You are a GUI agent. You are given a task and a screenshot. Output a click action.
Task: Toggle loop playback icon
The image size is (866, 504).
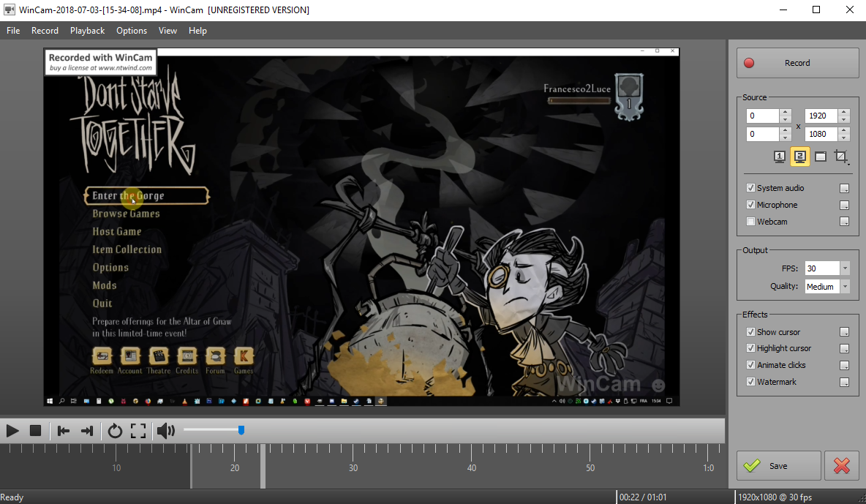(x=115, y=431)
